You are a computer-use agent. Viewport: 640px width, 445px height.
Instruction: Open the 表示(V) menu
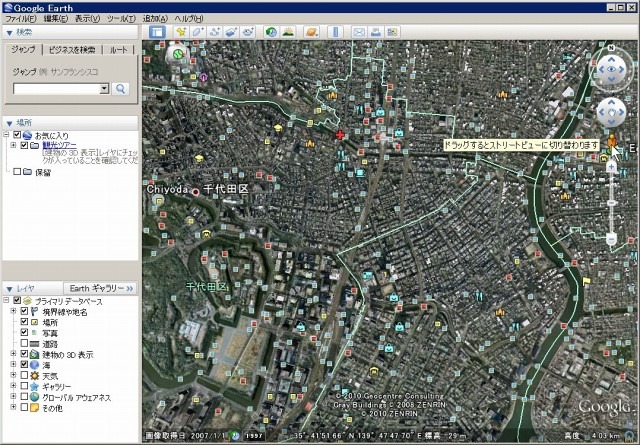tap(87, 19)
